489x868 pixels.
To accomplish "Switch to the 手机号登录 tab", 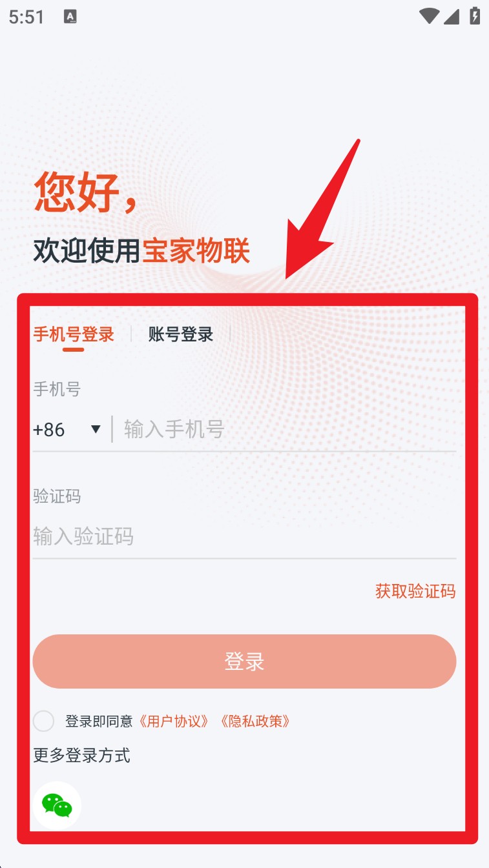I will click(x=74, y=334).
